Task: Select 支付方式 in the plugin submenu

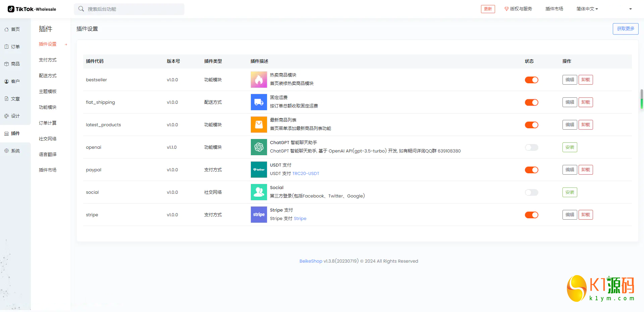Action: 48,60
